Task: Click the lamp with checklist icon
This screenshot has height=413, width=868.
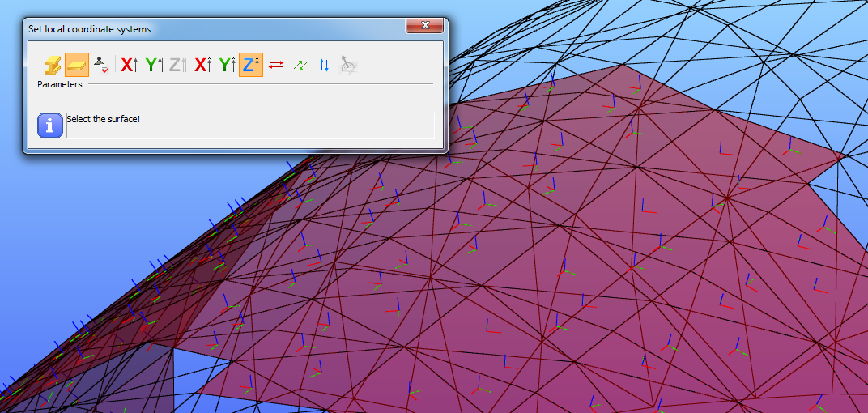Action: click(100, 65)
